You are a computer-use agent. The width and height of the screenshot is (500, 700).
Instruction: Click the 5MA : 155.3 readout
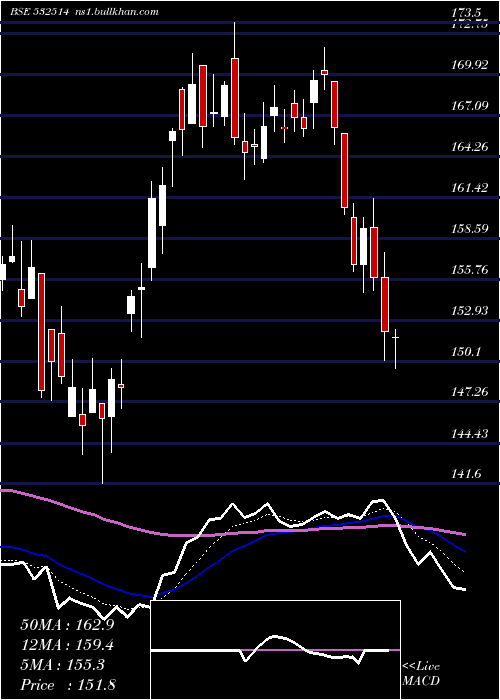62,665
